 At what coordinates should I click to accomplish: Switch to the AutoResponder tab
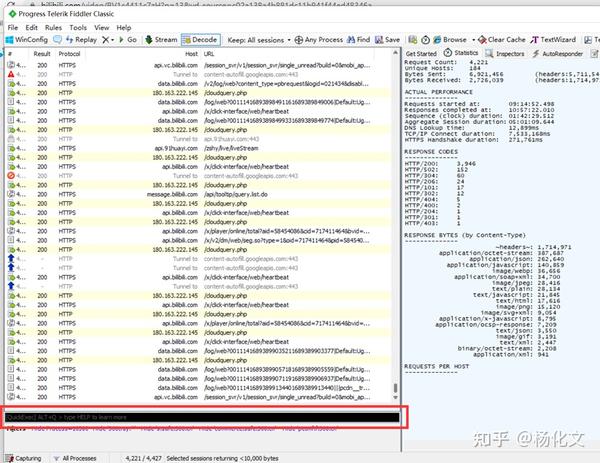(x=558, y=54)
